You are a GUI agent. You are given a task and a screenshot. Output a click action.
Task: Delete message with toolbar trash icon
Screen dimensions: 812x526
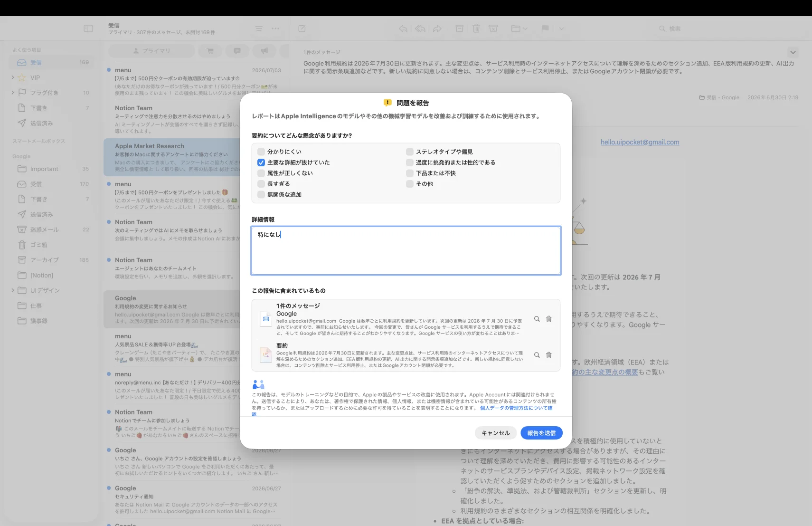click(x=476, y=29)
